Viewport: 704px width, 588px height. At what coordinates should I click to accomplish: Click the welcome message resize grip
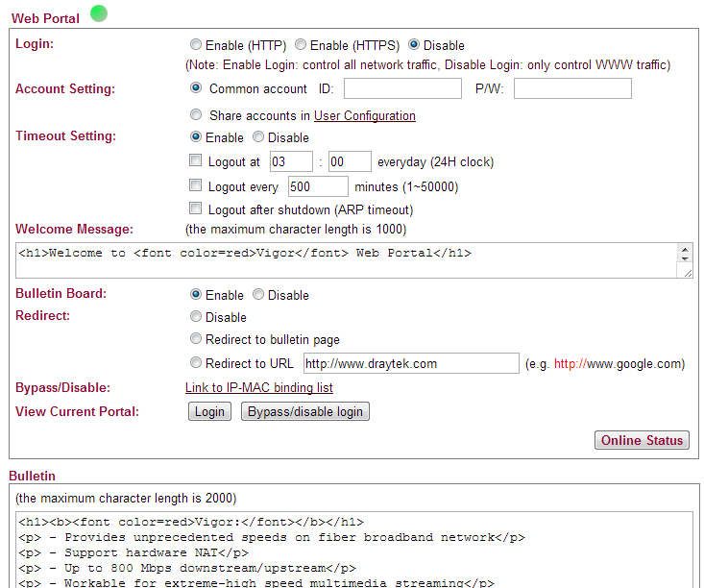click(688, 273)
